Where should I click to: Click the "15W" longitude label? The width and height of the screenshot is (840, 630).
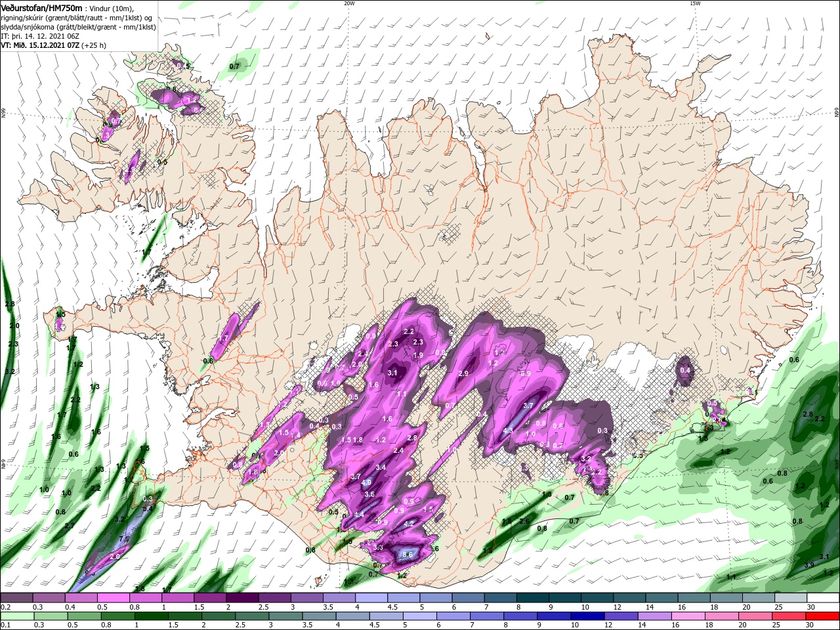695,3
